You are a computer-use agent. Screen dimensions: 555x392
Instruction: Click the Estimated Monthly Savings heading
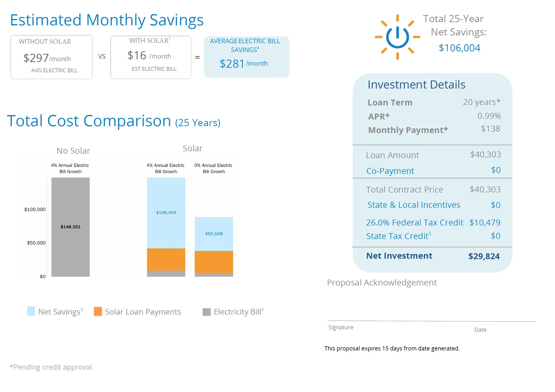click(x=107, y=20)
